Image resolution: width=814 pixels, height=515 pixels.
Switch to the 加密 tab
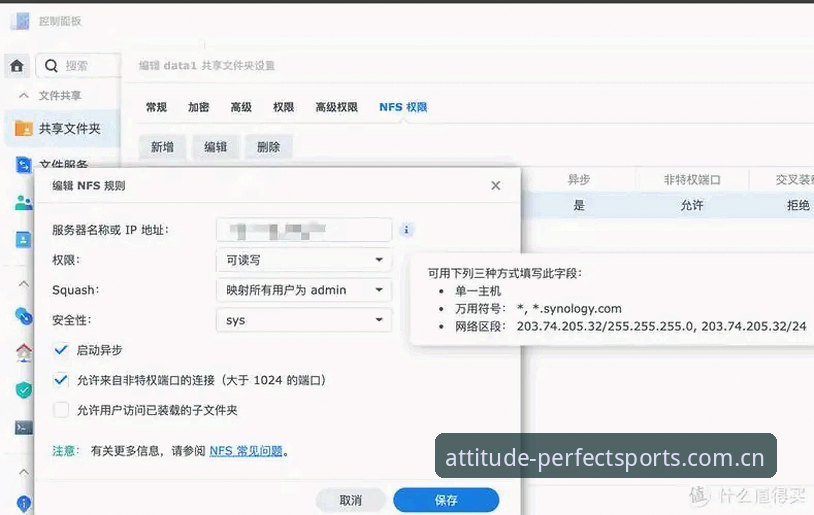[x=198, y=107]
